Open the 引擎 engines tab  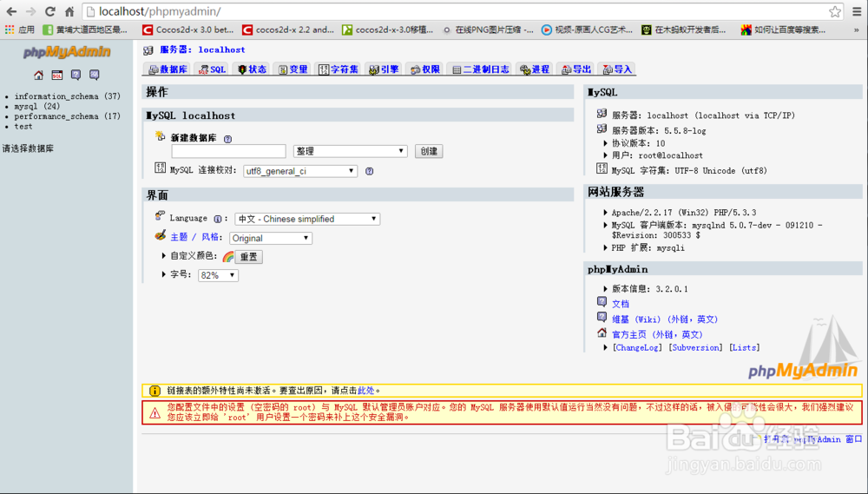[x=385, y=69]
